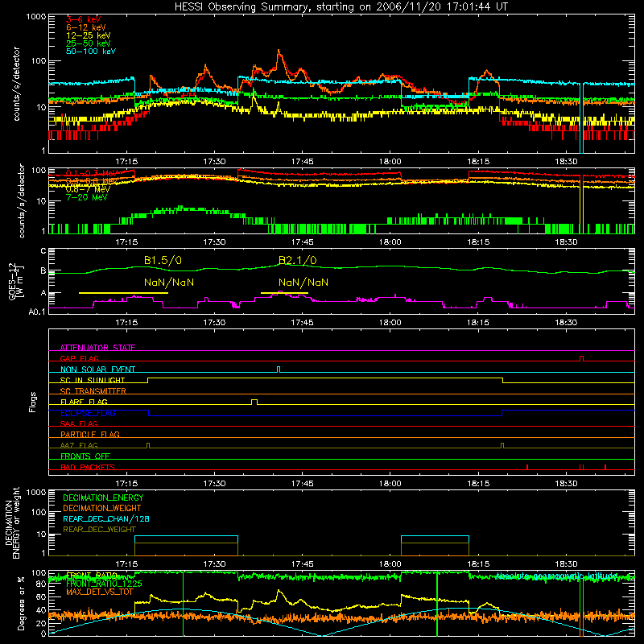Click the HESSI Observing Summary title
The width and height of the screenshot is (644, 644).
click(x=341, y=7)
